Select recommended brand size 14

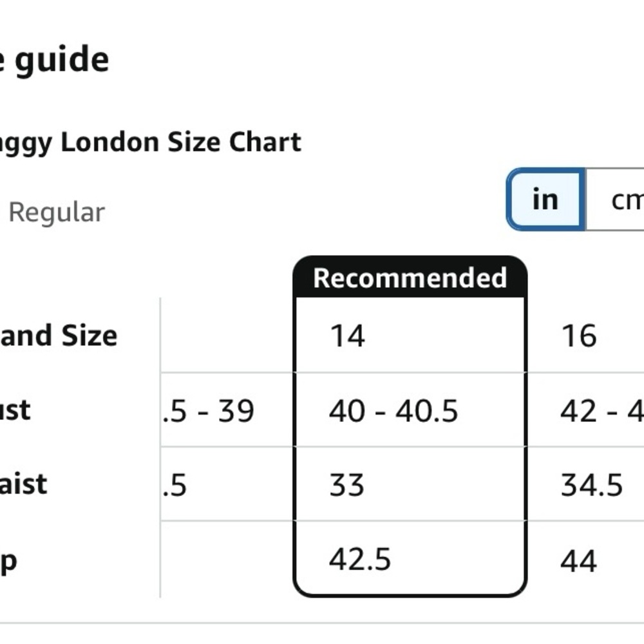pos(348,336)
